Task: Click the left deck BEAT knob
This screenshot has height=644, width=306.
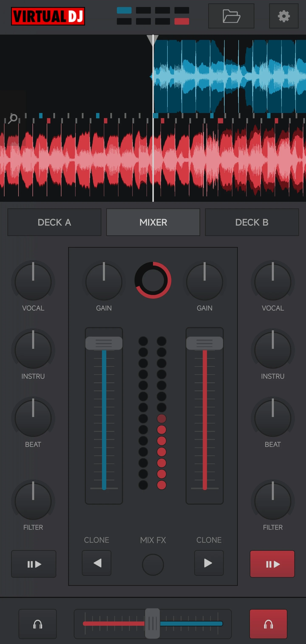Action: pyautogui.click(x=33, y=418)
